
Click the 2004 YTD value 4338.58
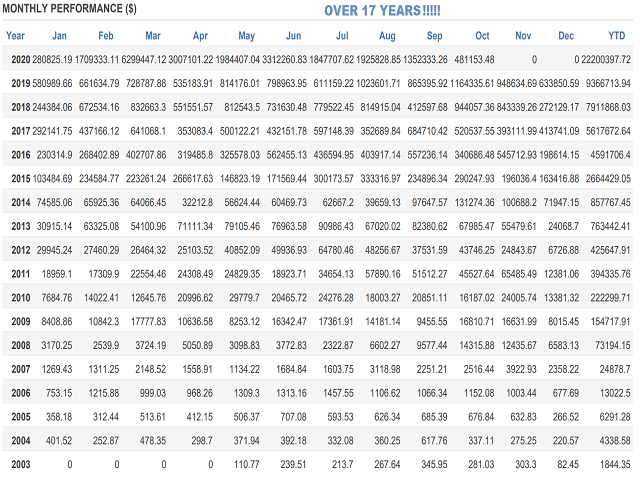[x=615, y=440]
